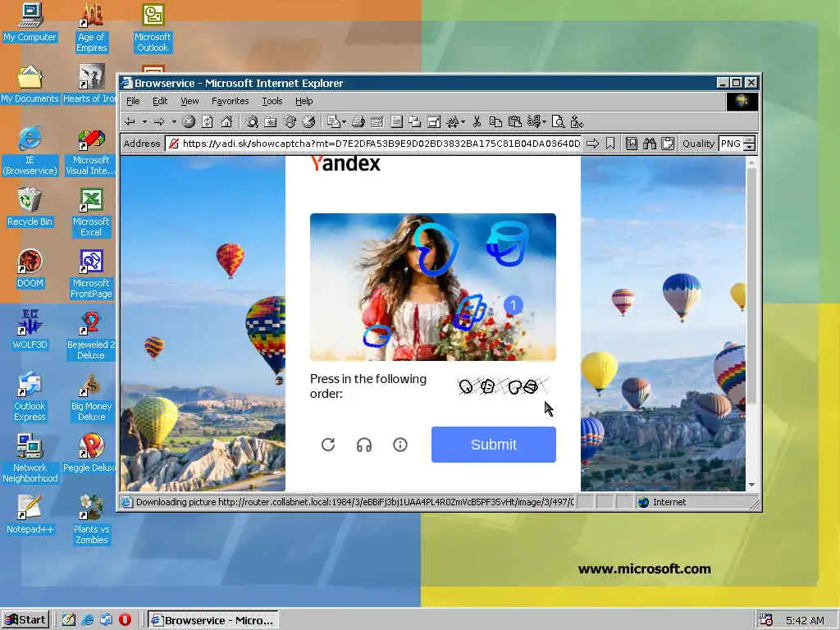Select Browservice taskbar button

(x=213, y=620)
